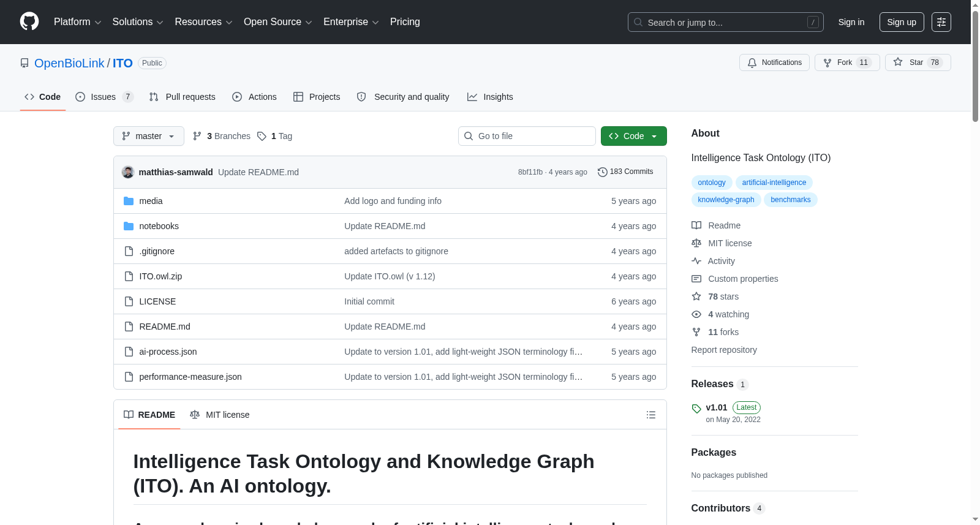The image size is (980, 525).
Task: Click the file icon beside ITO.owl.zip
Action: 129,276
